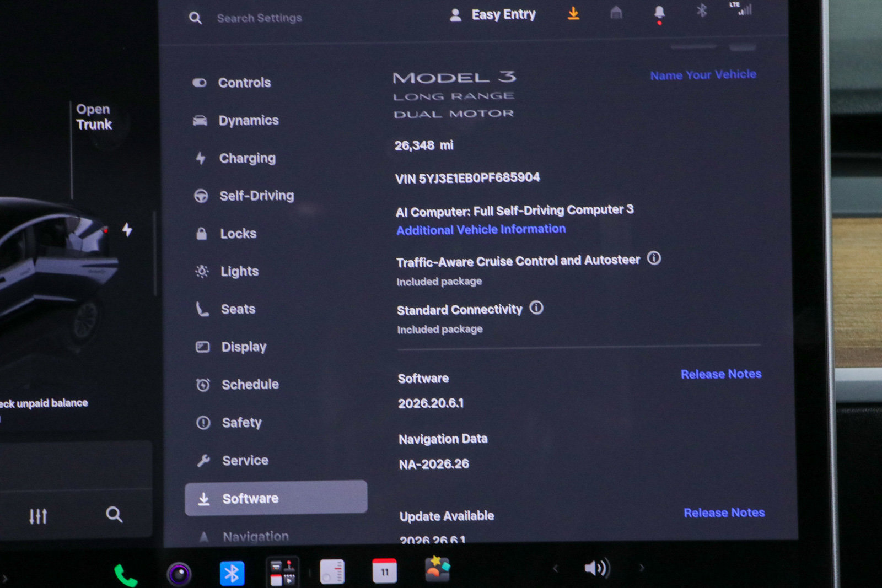Tap the Open Trunk button
The image size is (882, 588).
tap(94, 117)
